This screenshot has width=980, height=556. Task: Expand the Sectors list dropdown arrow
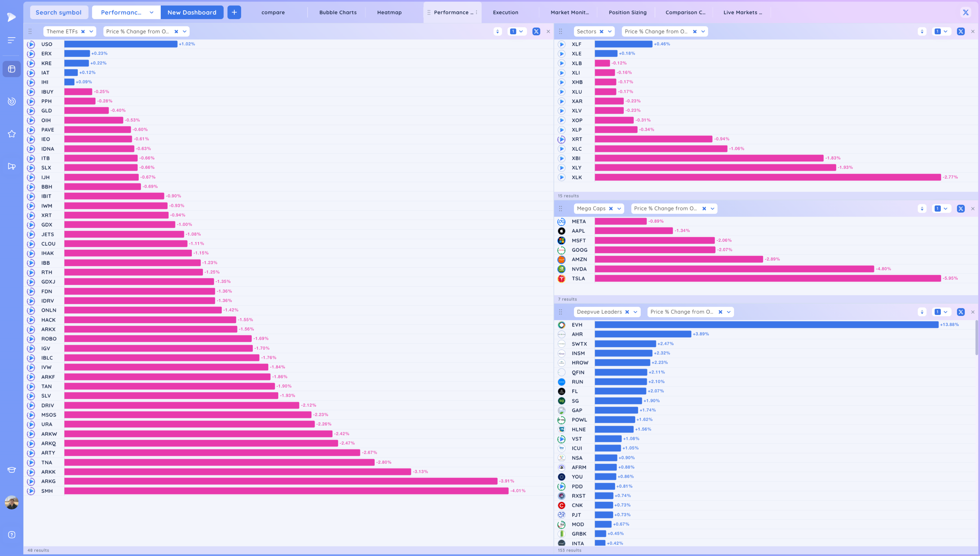pyautogui.click(x=610, y=31)
